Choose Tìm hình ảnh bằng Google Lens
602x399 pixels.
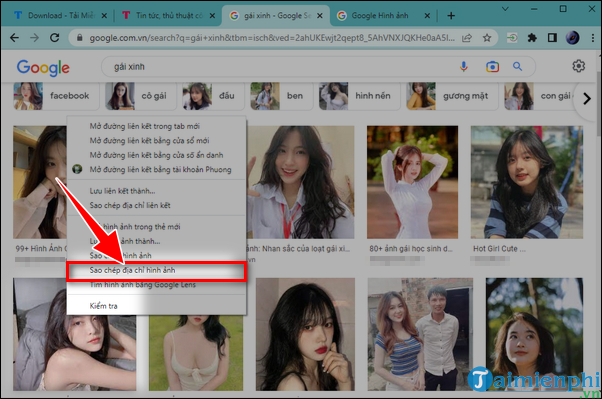pos(156,285)
